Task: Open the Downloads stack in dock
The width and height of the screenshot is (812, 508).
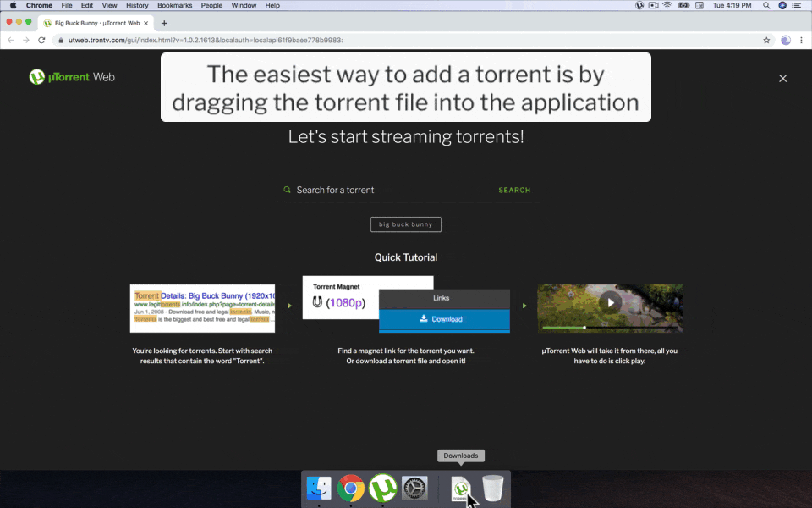Action: click(460, 488)
